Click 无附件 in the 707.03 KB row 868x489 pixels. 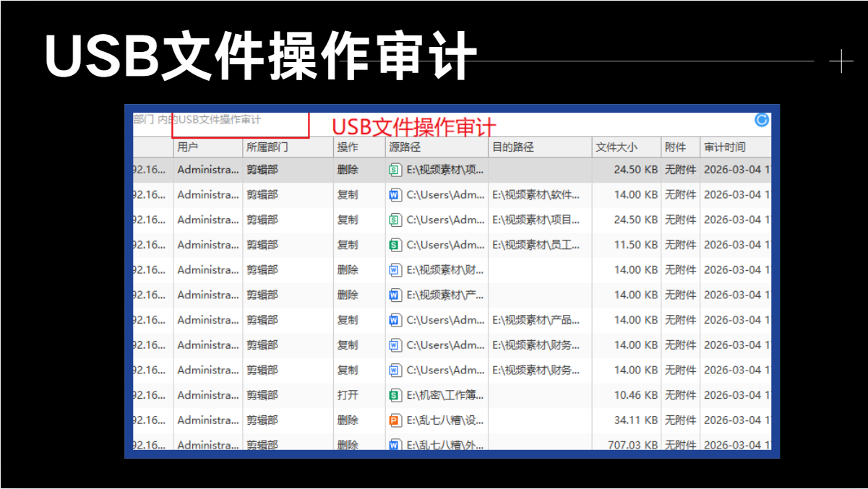(681, 445)
